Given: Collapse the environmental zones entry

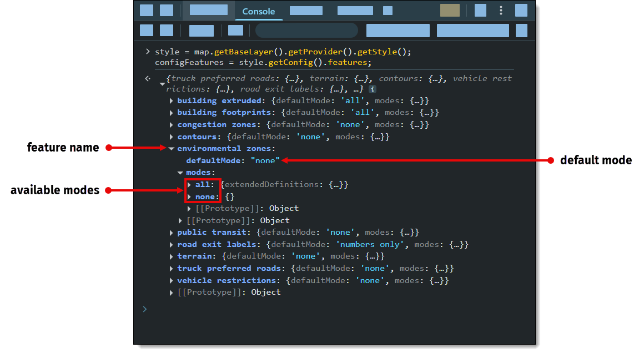Looking at the screenshot, I should click(171, 149).
